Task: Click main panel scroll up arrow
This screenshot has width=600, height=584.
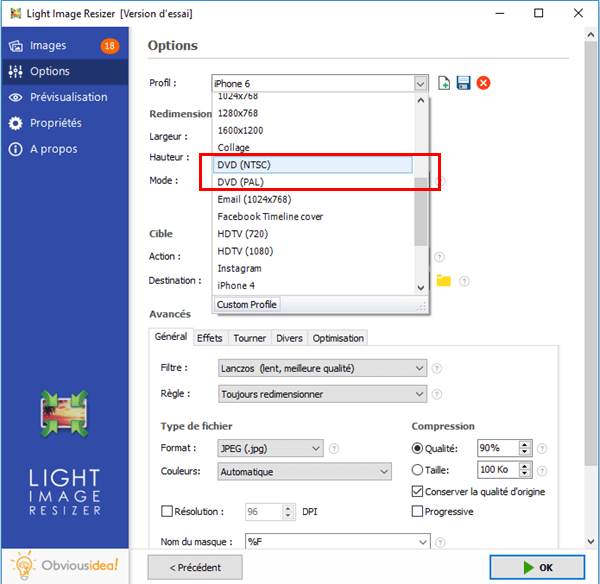Action: (591, 35)
